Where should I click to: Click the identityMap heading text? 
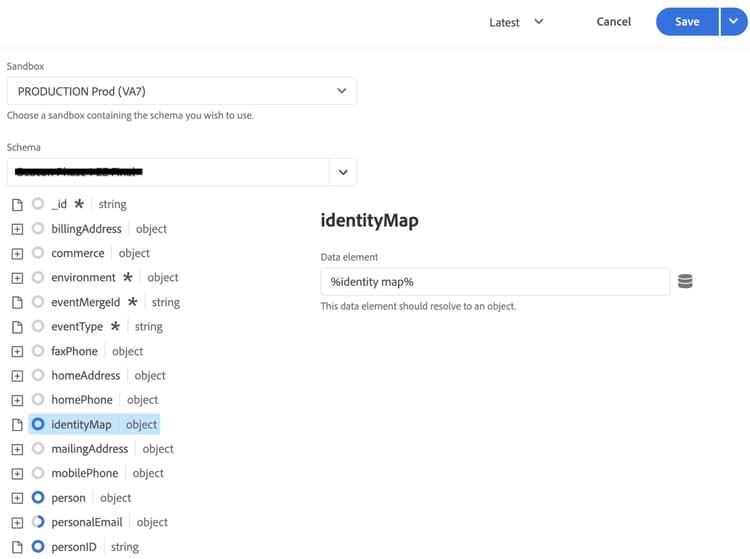(x=369, y=220)
